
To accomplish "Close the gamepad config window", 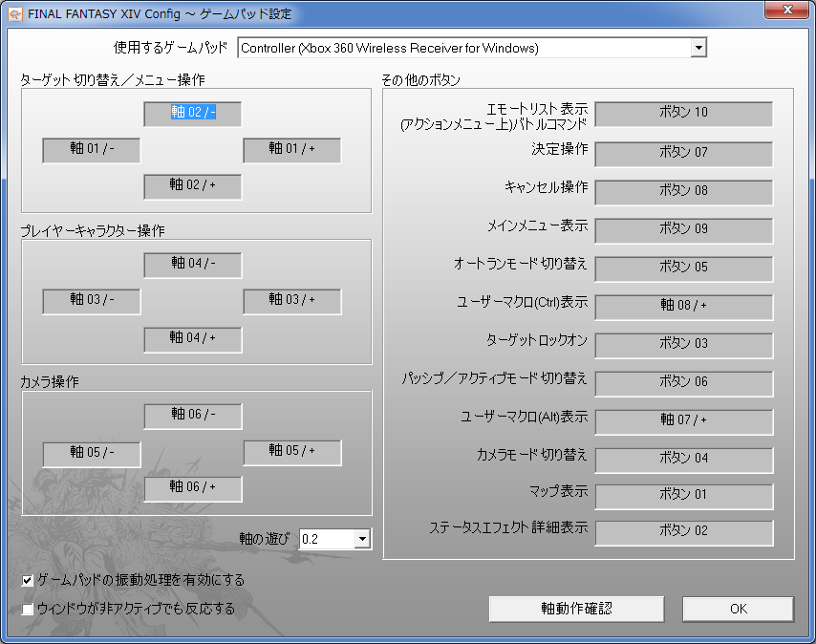I will click(x=787, y=10).
